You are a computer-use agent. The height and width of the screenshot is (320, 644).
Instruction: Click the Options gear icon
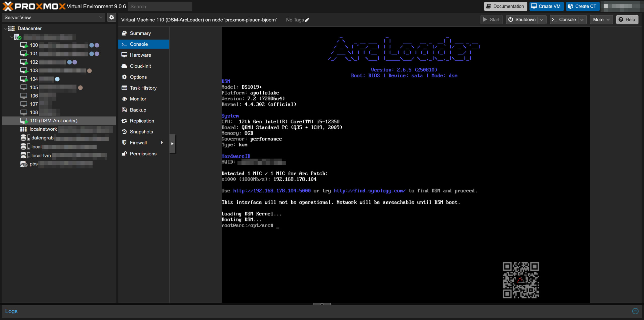(124, 77)
